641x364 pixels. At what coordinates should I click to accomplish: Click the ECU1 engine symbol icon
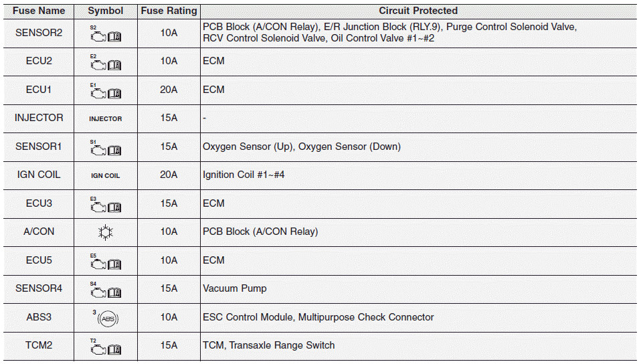point(106,93)
